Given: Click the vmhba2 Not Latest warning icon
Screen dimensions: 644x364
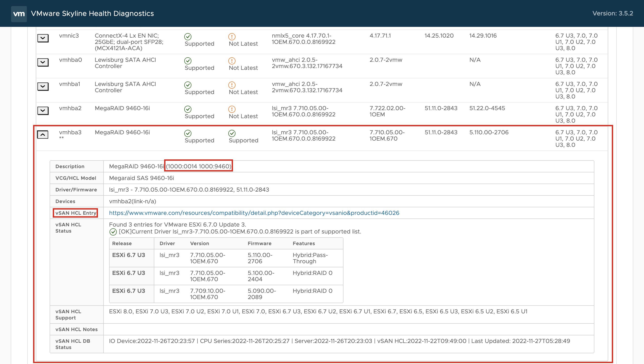Looking at the screenshot, I should (x=232, y=109).
